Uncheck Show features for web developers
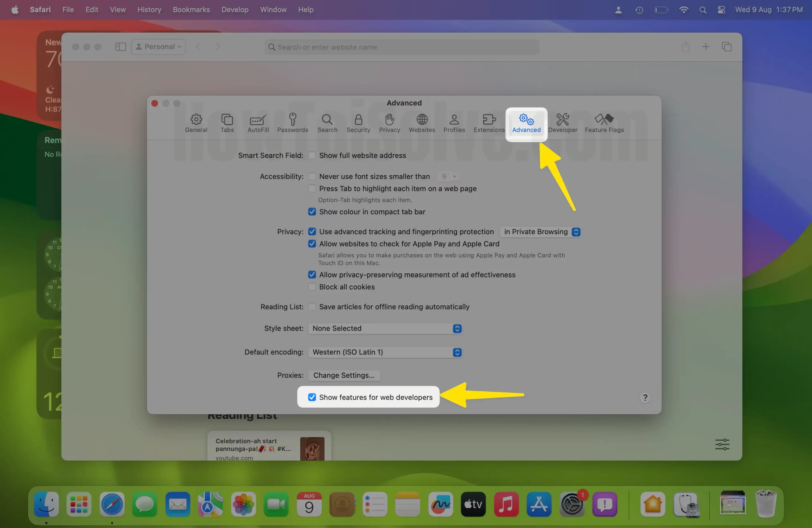 [312, 397]
